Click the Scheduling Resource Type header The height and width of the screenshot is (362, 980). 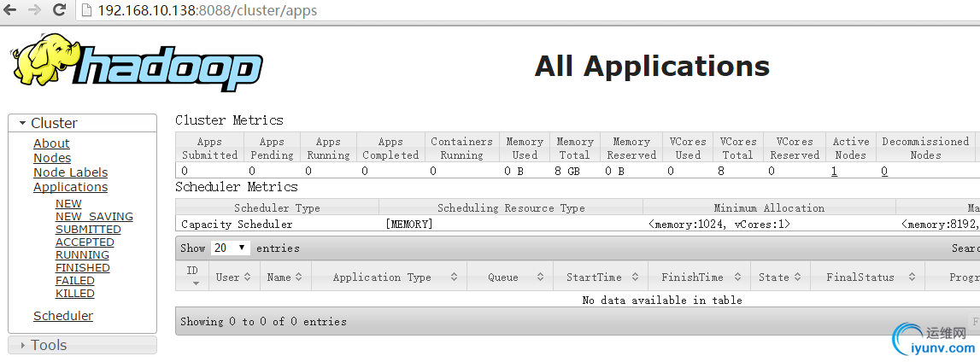pyautogui.click(x=511, y=207)
